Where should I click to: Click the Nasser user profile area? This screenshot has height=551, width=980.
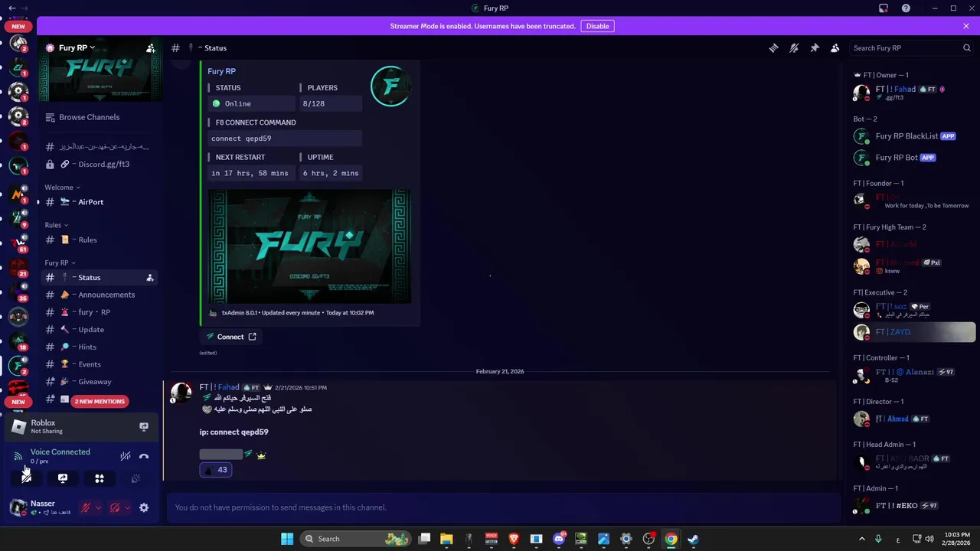tap(41, 507)
